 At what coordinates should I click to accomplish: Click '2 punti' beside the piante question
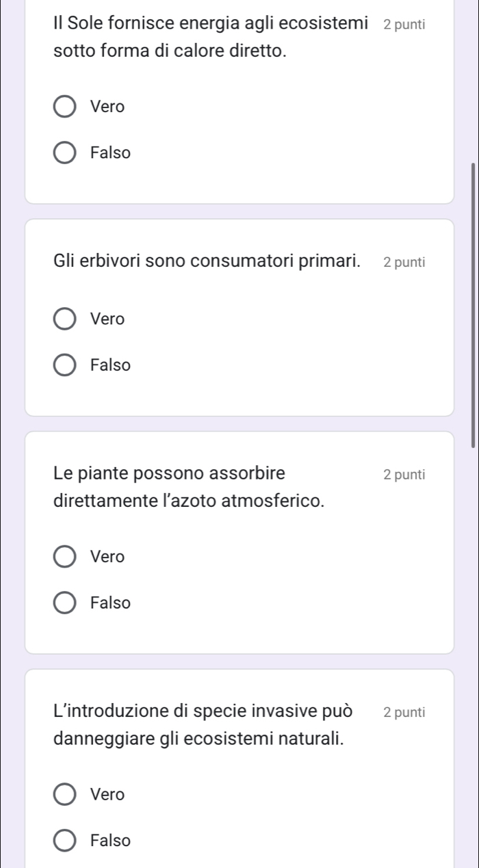pyautogui.click(x=404, y=474)
